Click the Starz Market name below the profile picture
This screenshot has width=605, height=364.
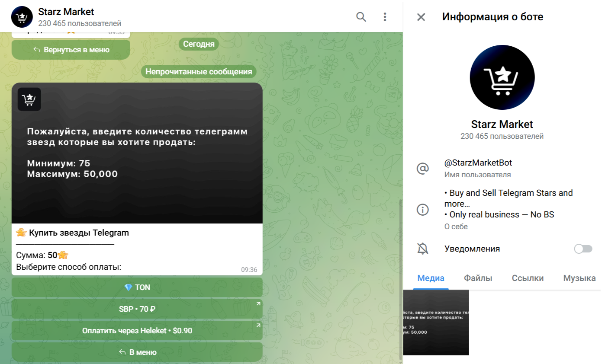point(502,125)
